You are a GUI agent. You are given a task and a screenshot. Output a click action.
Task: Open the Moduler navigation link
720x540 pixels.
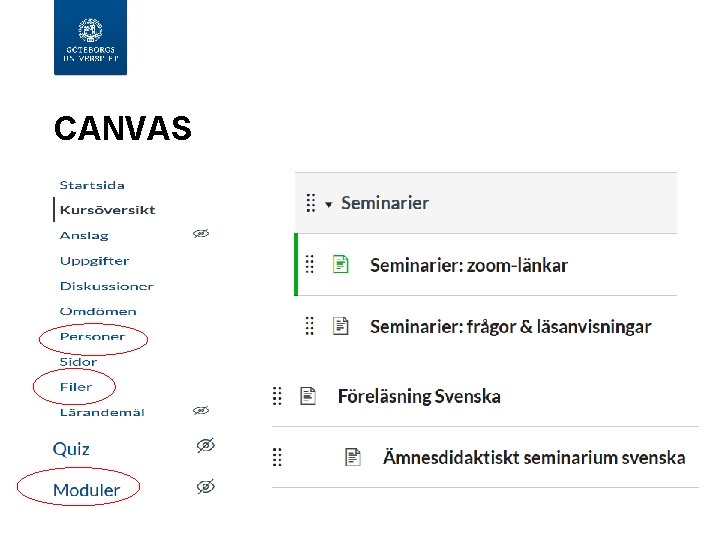pyautogui.click(x=86, y=490)
